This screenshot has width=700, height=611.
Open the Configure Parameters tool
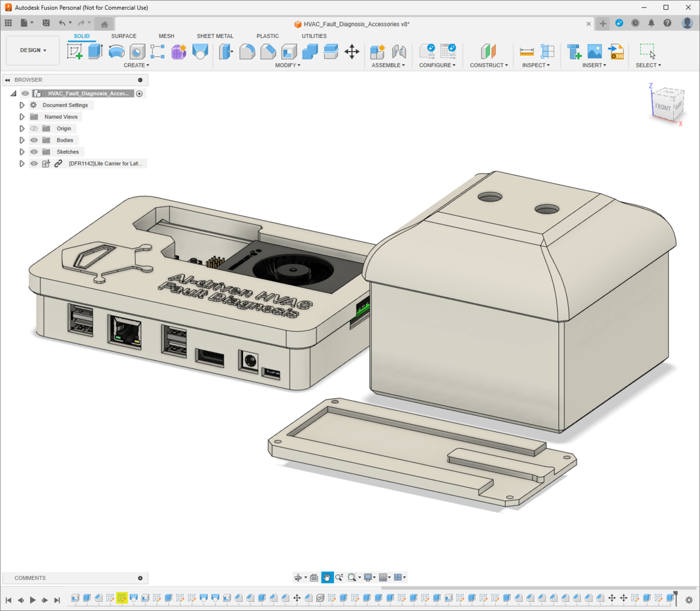(x=427, y=51)
